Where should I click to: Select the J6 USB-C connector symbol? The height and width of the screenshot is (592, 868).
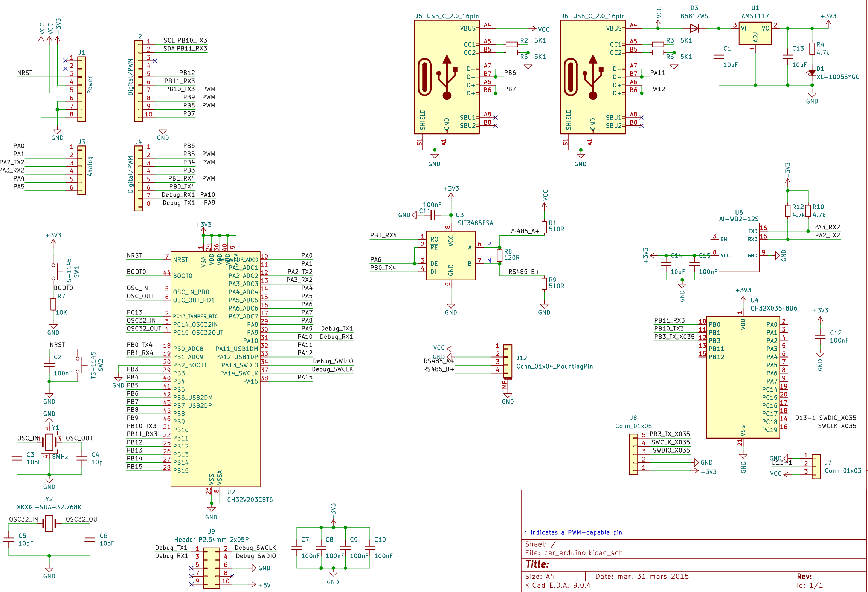coord(593,77)
